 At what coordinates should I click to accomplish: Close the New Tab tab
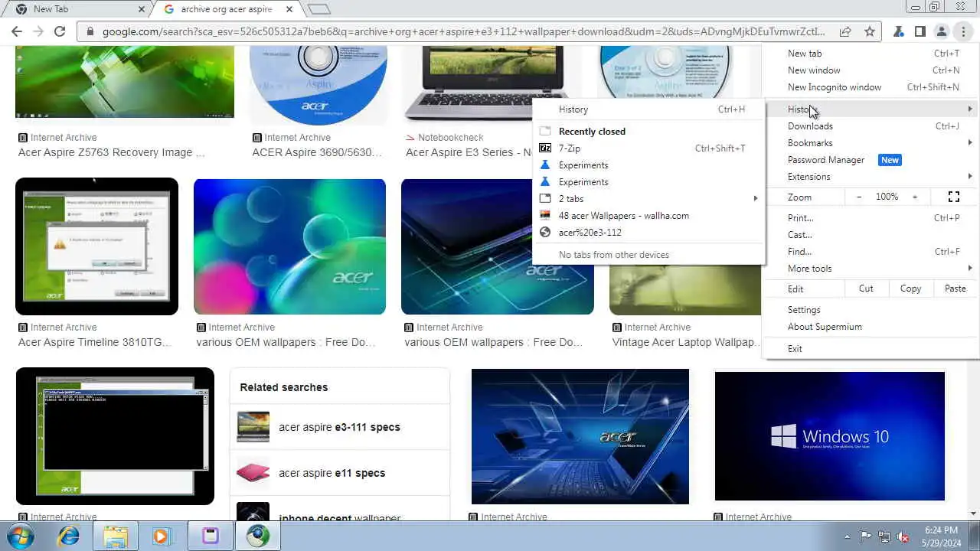click(x=142, y=9)
